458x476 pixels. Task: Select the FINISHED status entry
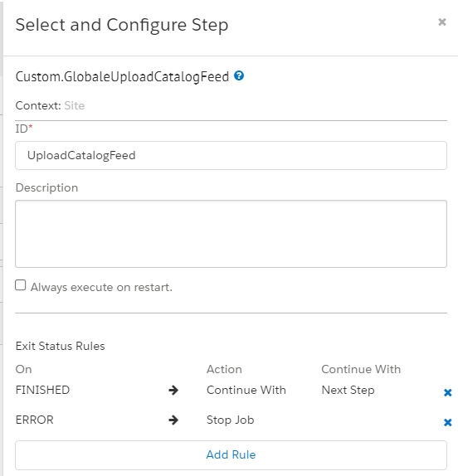click(42, 390)
